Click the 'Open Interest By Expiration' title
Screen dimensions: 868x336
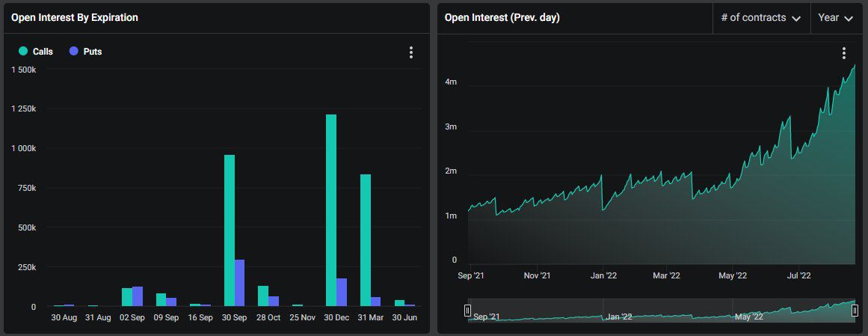(x=75, y=17)
